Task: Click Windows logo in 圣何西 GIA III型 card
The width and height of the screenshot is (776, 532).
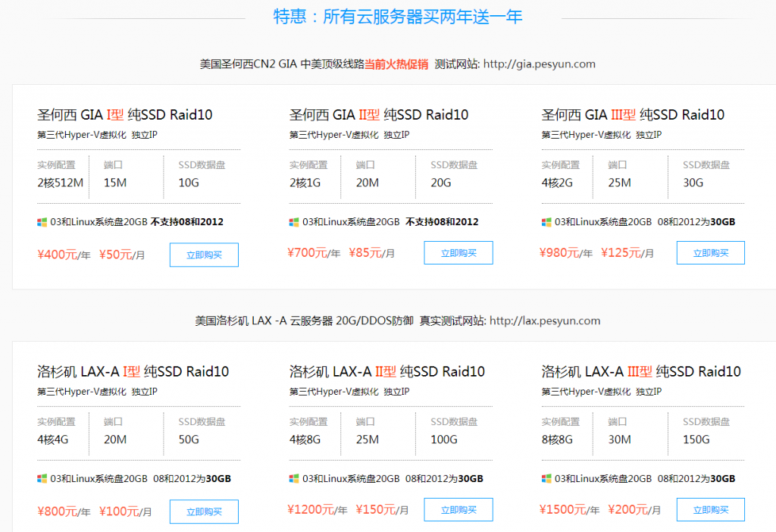Action: pos(546,222)
